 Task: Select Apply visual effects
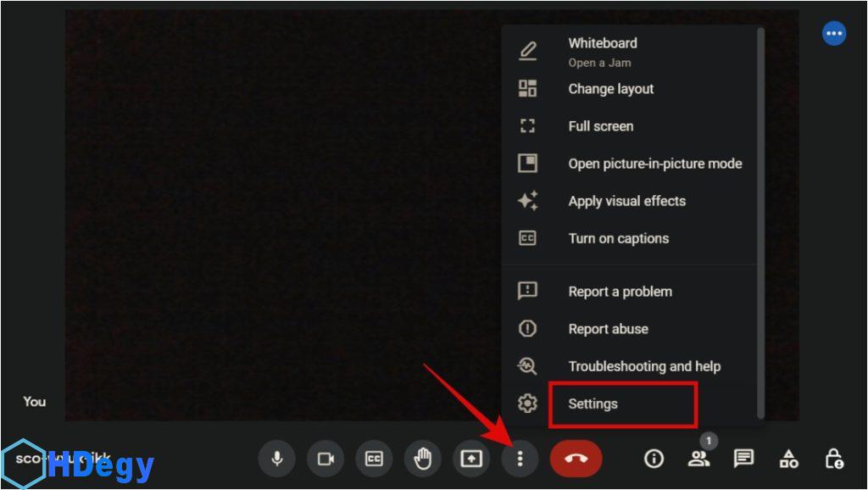626,201
